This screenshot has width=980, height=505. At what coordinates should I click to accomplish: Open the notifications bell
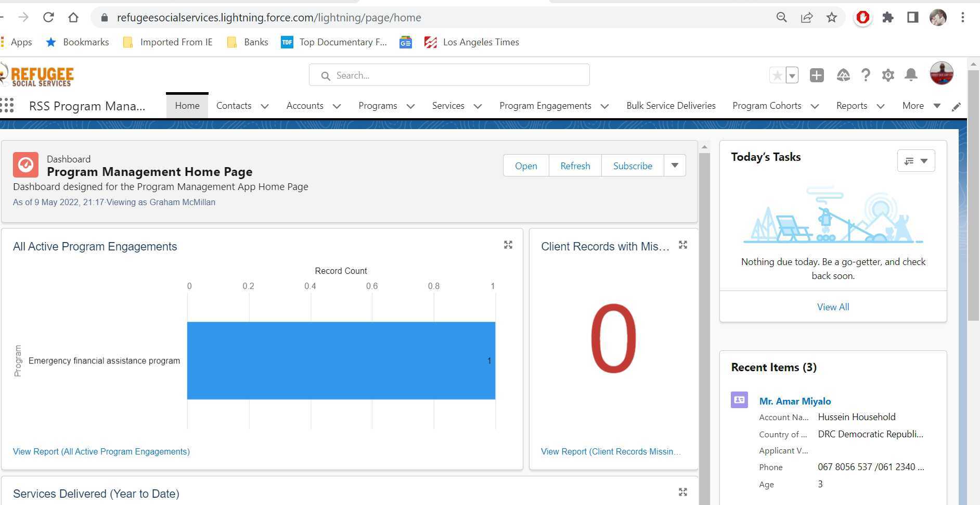[911, 75]
